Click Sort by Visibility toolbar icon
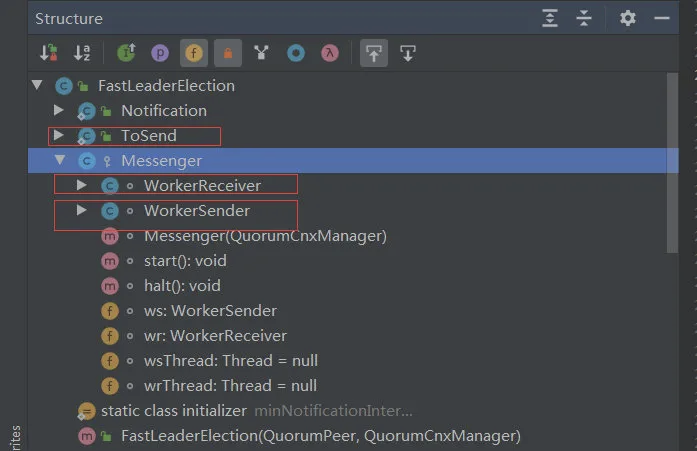Image resolution: width=697 pixels, height=451 pixels. (48, 53)
